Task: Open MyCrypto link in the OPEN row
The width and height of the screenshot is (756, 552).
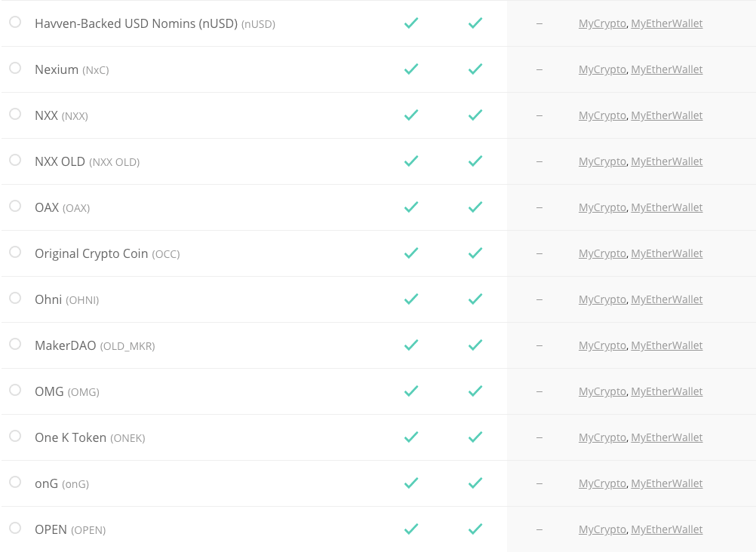Action: (602, 529)
